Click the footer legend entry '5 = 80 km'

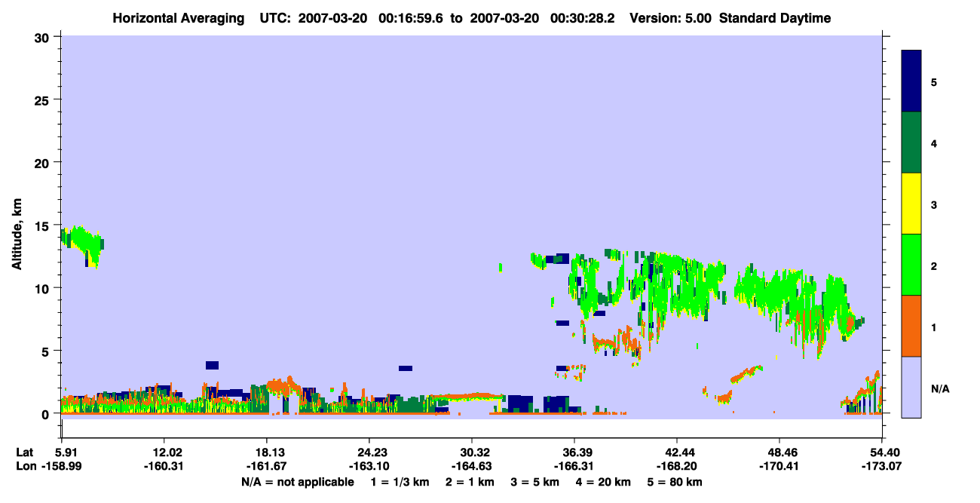pyautogui.click(x=675, y=482)
